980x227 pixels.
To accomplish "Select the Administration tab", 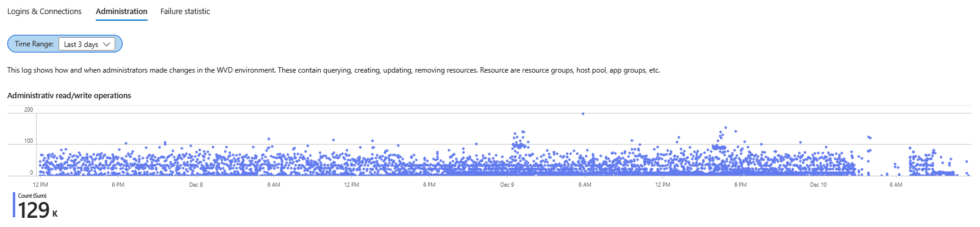I will (x=121, y=12).
